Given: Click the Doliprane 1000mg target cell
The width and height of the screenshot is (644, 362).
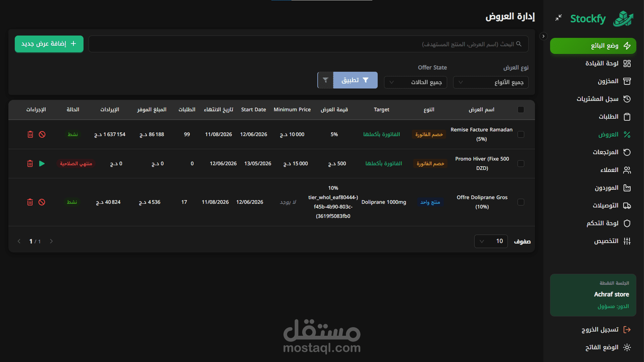Looking at the screenshot, I should 384,202.
